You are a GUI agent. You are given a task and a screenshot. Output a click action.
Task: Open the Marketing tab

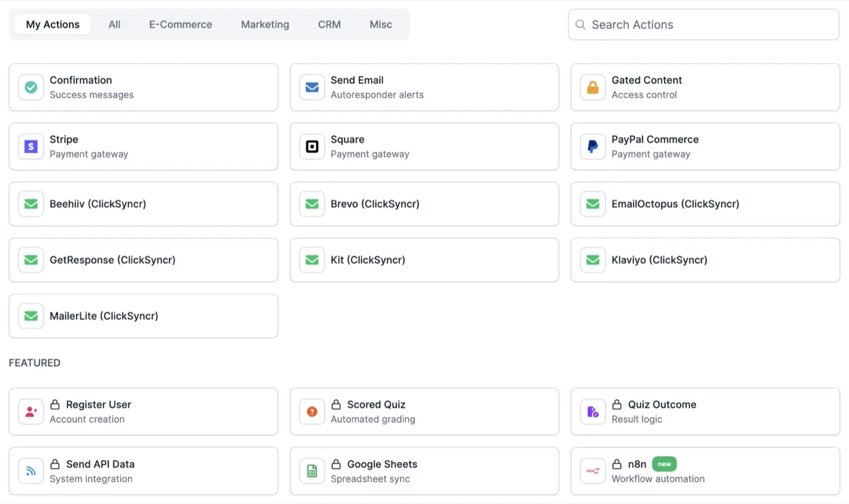pyautogui.click(x=265, y=25)
